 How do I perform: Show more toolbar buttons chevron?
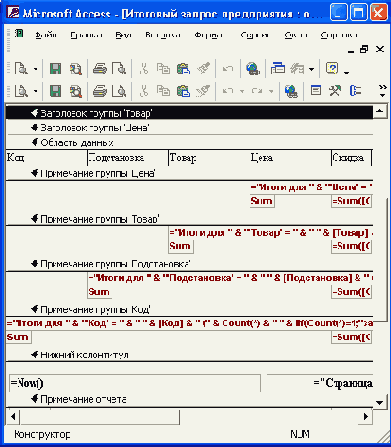pyautogui.click(x=383, y=91)
